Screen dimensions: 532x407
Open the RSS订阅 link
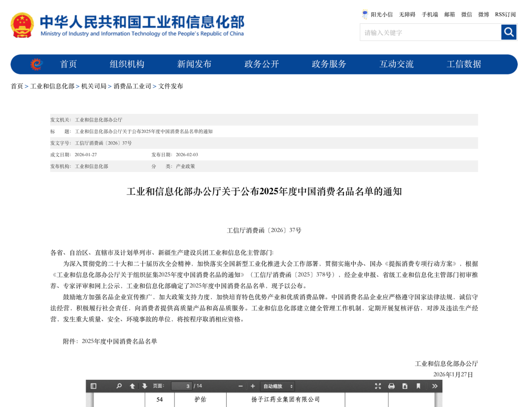(x=505, y=14)
